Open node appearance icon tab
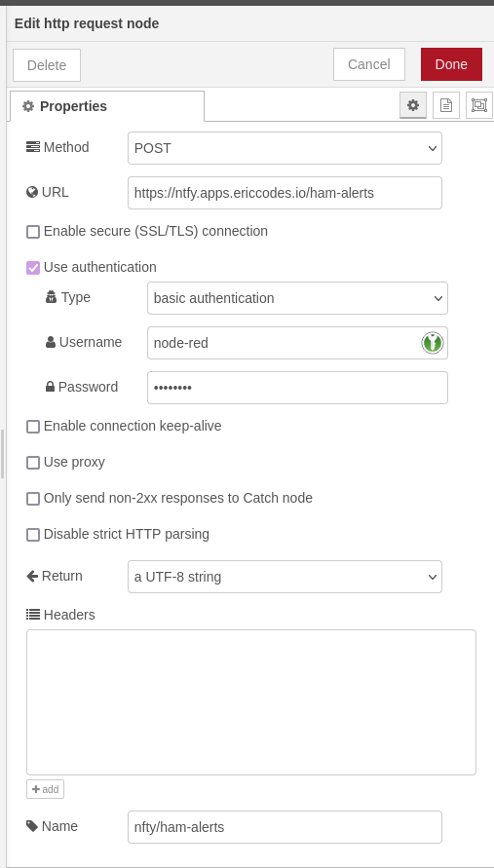Image resolution: width=494 pixels, height=868 pixels. click(x=479, y=105)
